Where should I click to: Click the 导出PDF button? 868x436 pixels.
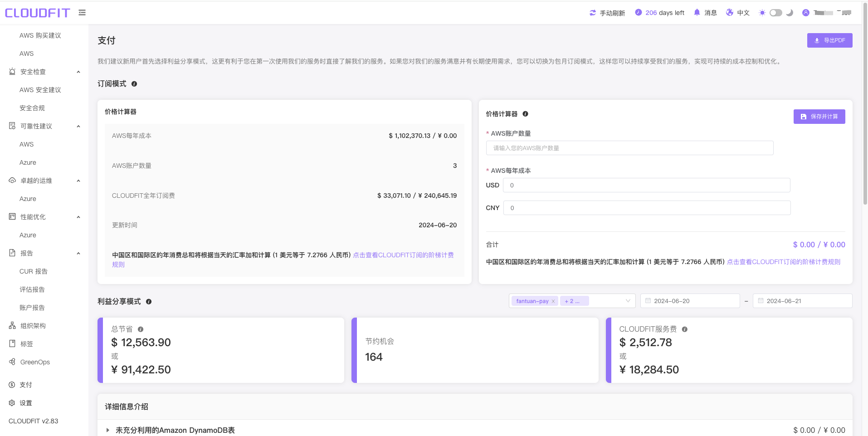[829, 40]
